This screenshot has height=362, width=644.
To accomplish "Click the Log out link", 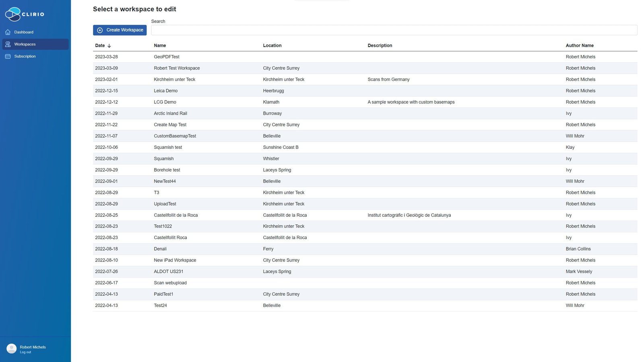I will (x=25, y=352).
